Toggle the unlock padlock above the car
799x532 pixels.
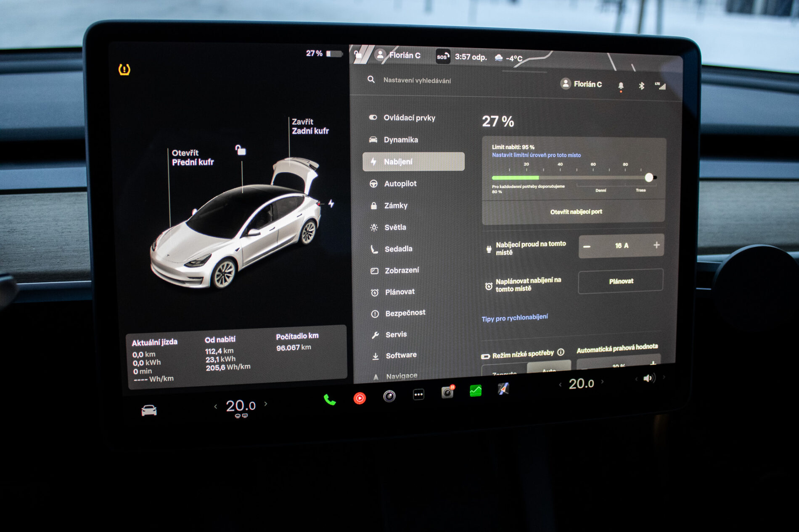click(x=240, y=150)
